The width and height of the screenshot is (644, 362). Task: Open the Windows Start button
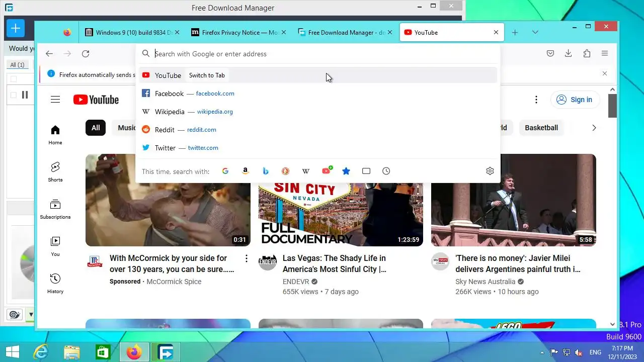point(12,352)
